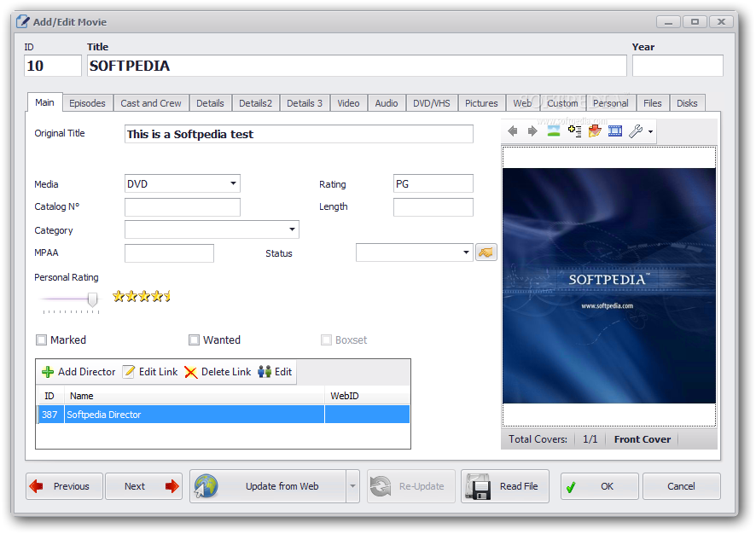Click the MPAA input field
The height and width of the screenshot is (534, 756).
point(169,253)
